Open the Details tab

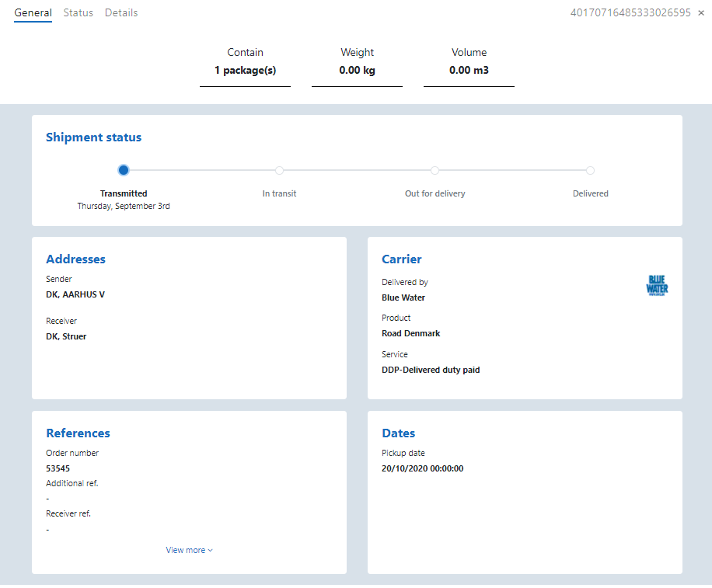(121, 13)
